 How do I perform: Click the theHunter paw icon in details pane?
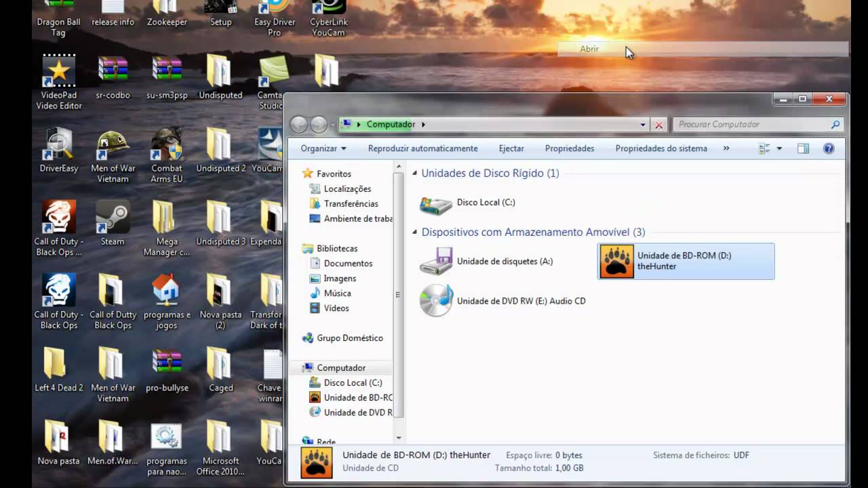click(x=317, y=462)
